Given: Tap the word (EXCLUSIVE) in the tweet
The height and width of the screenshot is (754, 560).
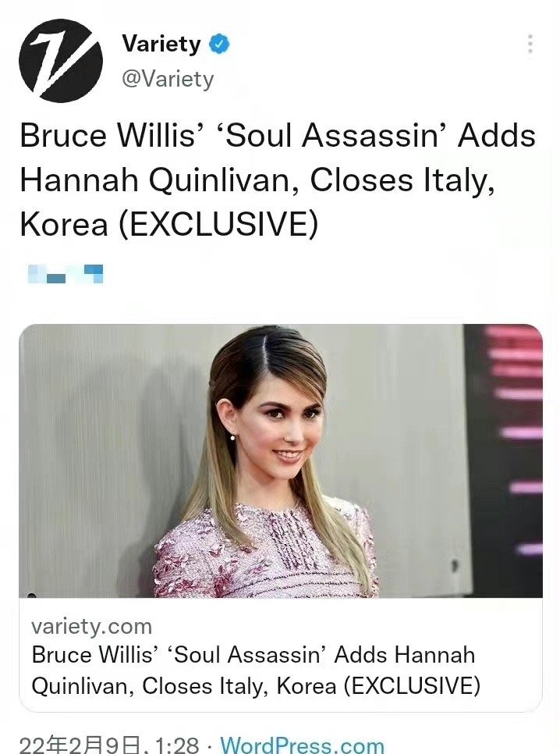Looking at the screenshot, I should [218, 224].
